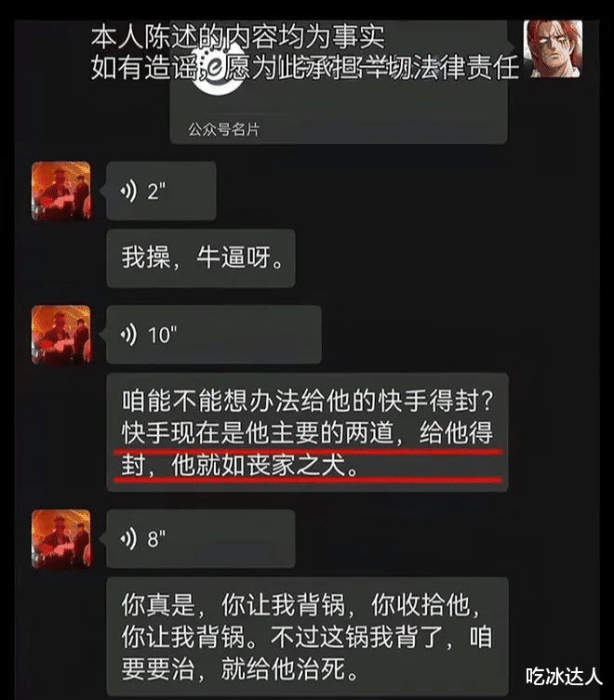Select the 我操，牛逼呀 transcription bubble
This screenshot has width=614, height=700.
(x=201, y=258)
